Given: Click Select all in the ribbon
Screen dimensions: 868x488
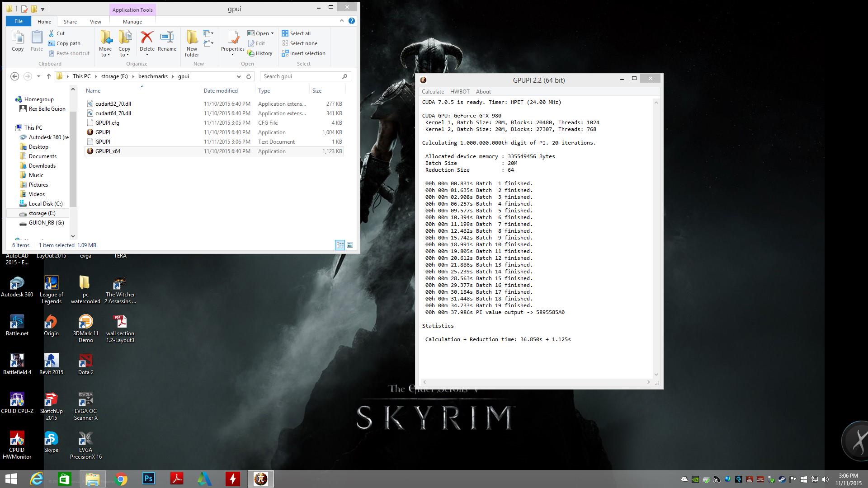Looking at the screenshot, I should pyautogui.click(x=296, y=33).
